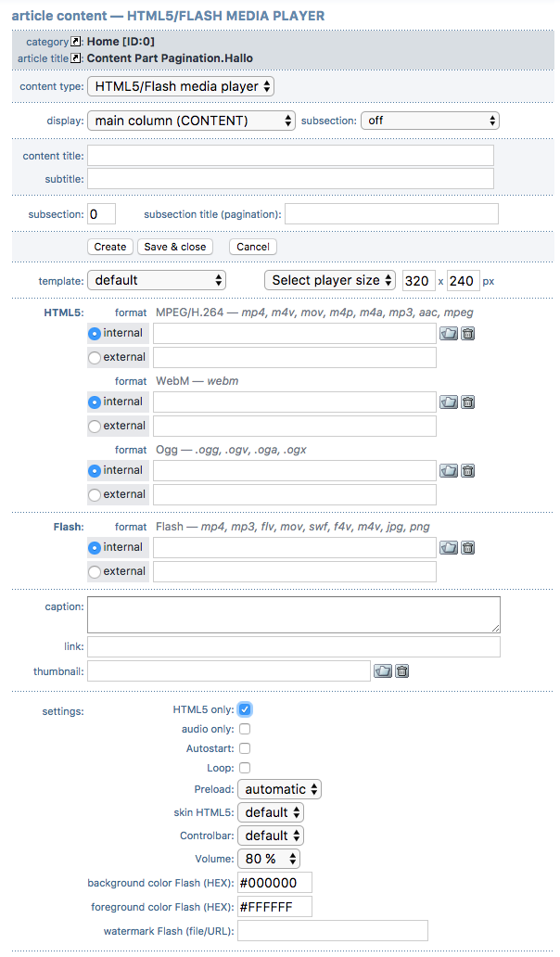
Task: Browse for the Flash internal file
Action: point(449,548)
